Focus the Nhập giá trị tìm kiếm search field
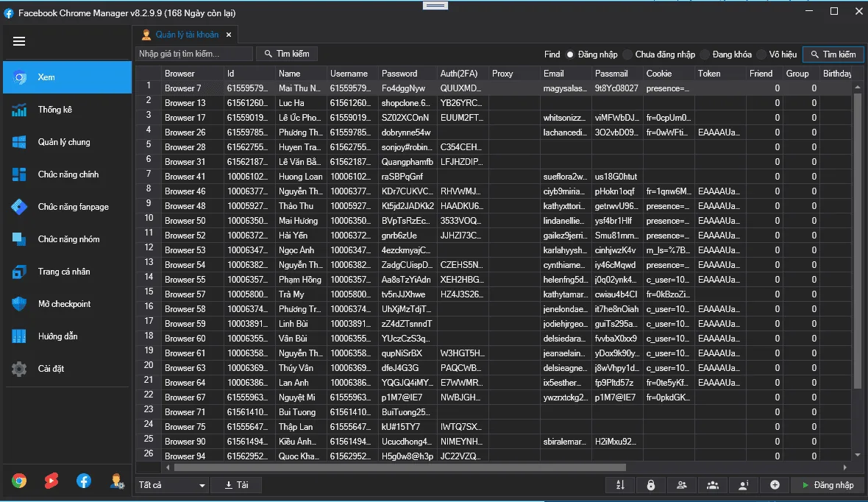868x502 pixels. (x=194, y=54)
